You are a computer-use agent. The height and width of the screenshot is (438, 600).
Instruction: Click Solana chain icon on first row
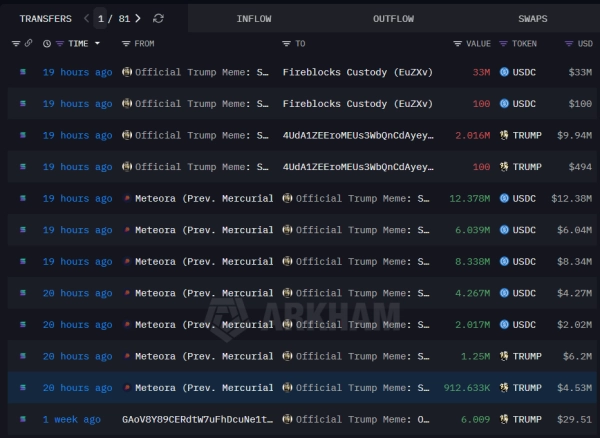point(23,72)
